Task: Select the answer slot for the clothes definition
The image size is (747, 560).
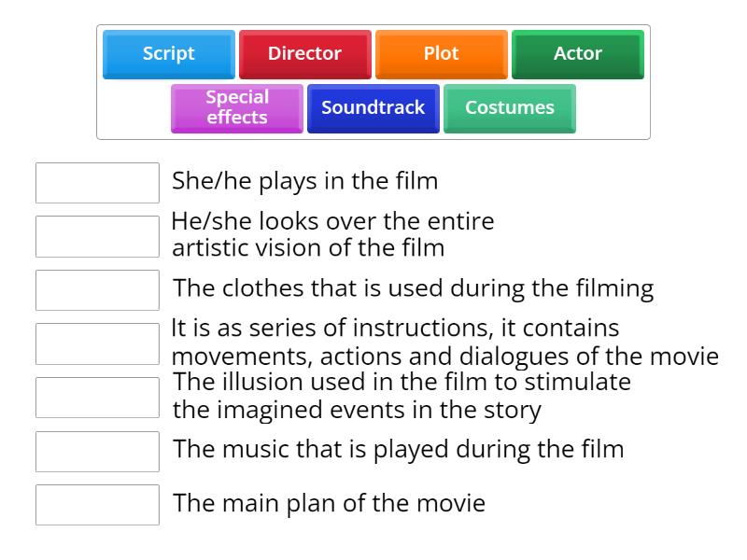Action: click(x=97, y=289)
